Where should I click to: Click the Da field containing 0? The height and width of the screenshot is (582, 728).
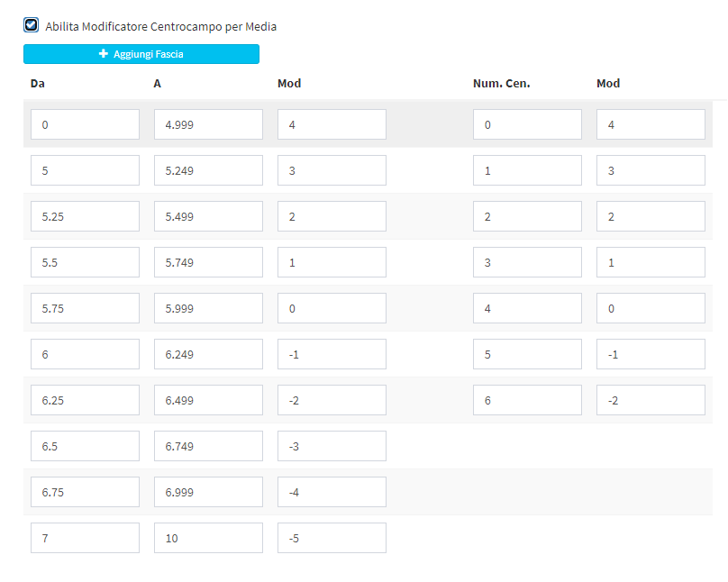(x=85, y=124)
